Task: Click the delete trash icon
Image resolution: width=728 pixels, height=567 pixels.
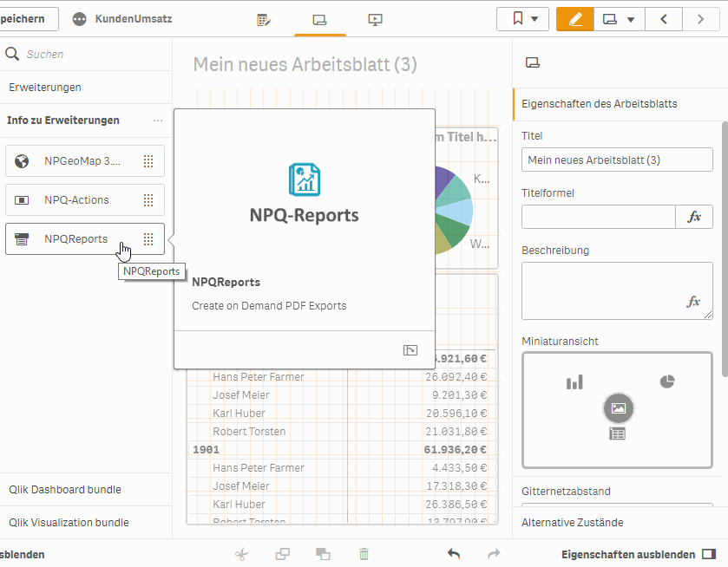Action: pos(364,554)
